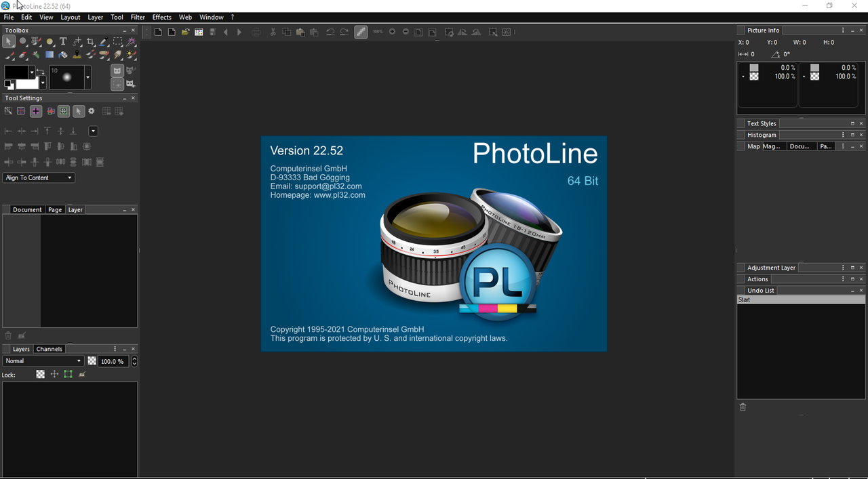Open the foreground color dropdown arrow
Viewport: 868px width, 479px height.
32,72
